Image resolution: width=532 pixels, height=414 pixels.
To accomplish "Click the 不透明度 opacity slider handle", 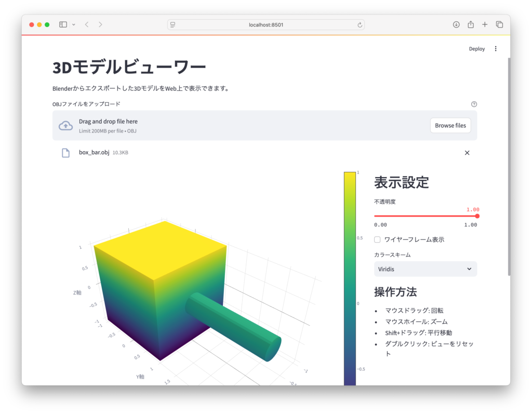I will tap(477, 216).
